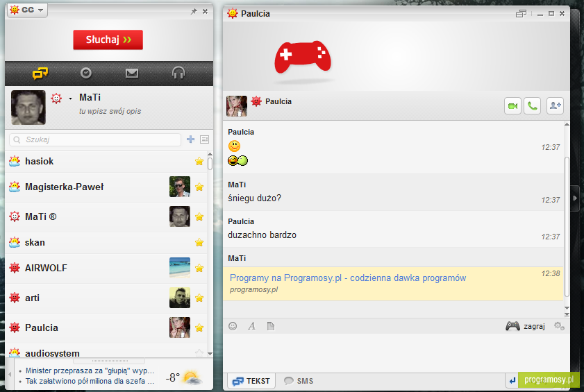Click status sun icon next to Paulcia header
Viewport: 584px width, 392px height.
256,101
